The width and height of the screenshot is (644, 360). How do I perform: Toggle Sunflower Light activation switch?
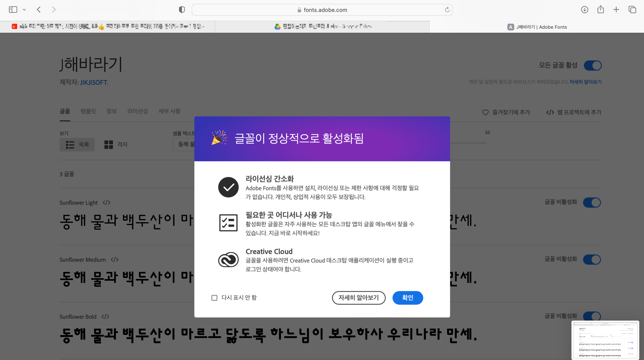592,202
